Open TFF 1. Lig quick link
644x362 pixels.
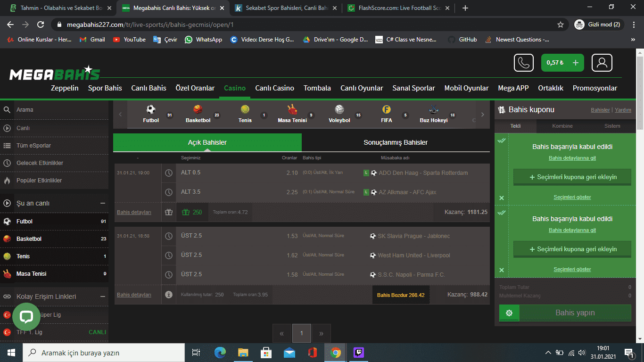(54, 332)
